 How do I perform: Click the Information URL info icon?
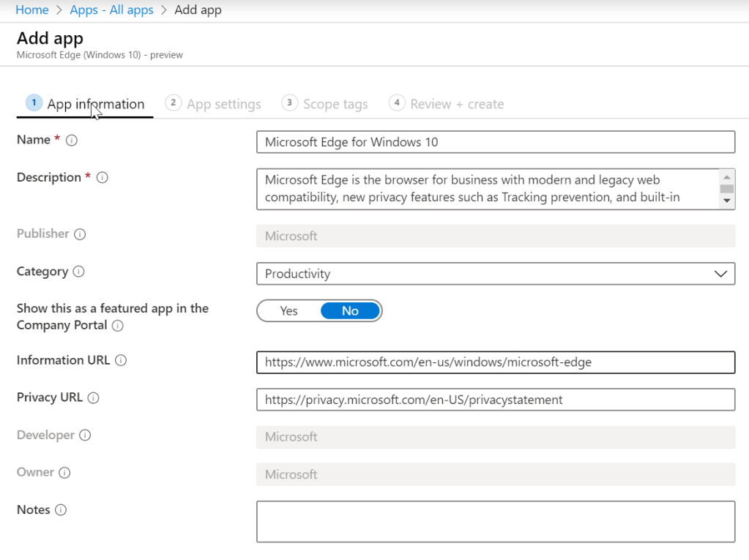[x=122, y=361]
